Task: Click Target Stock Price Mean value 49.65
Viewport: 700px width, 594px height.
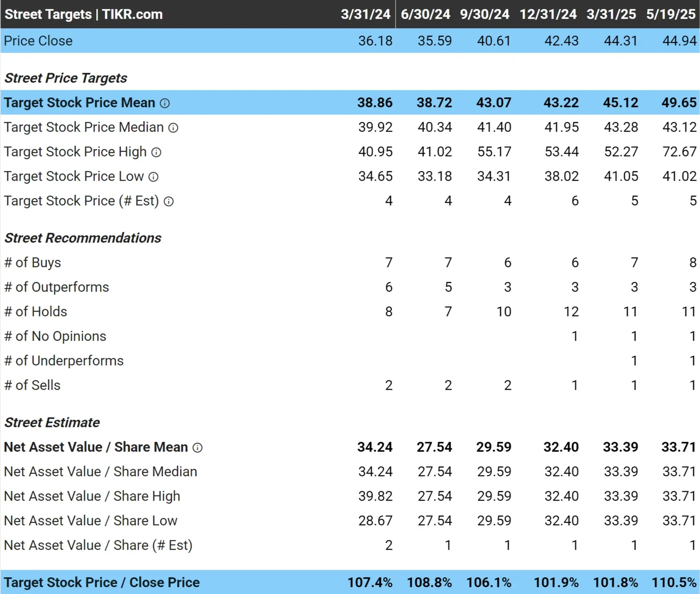Action: click(679, 103)
